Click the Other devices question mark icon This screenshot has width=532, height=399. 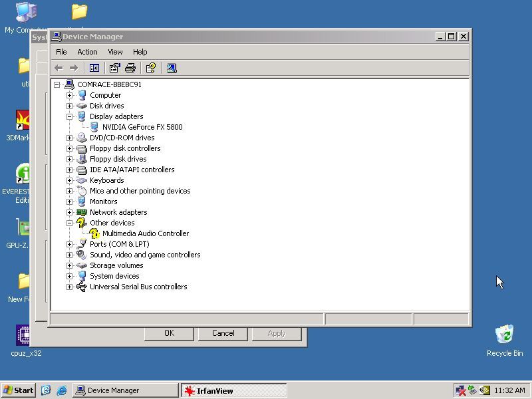point(82,223)
